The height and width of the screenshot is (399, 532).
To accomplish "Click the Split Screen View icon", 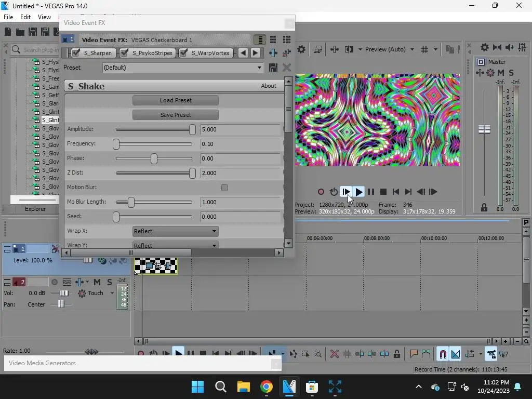I will point(349,49).
